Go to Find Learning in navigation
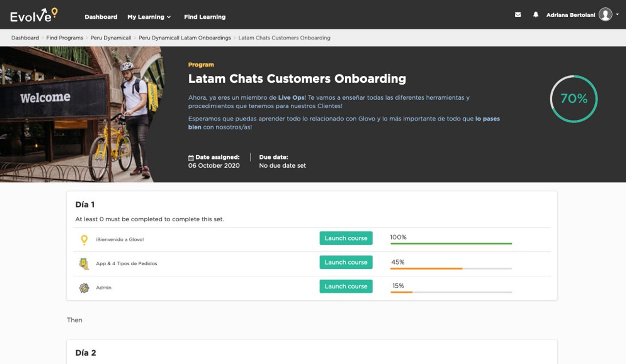This screenshot has height=364, width=626. pyautogui.click(x=205, y=17)
